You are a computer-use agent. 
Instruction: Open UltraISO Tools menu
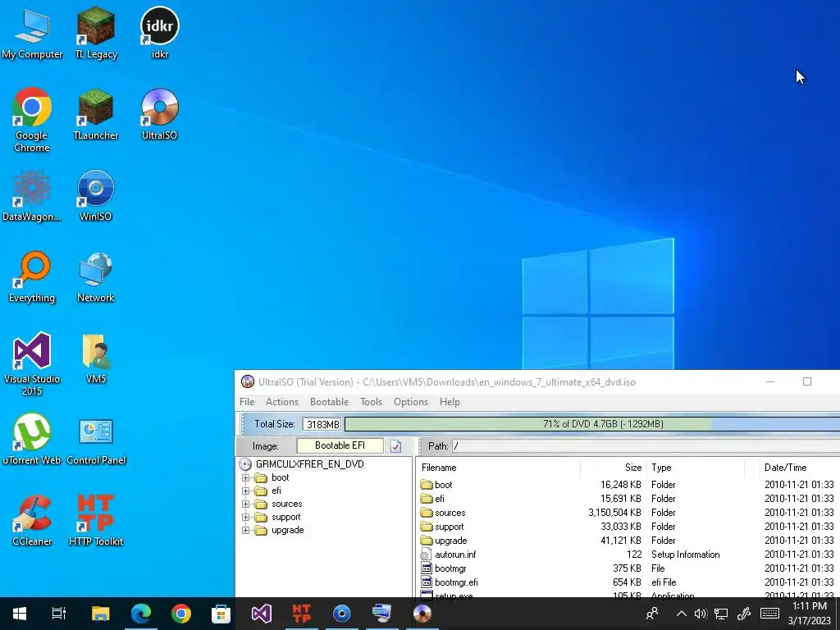(x=371, y=402)
